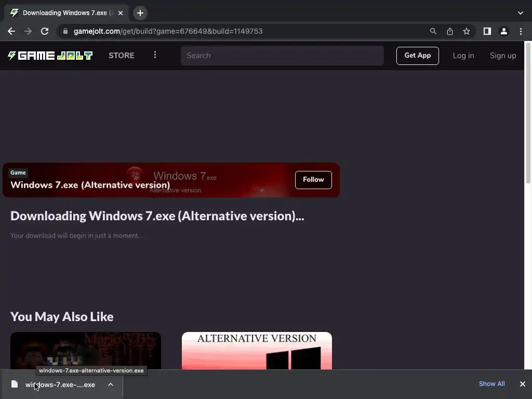Viewport: 532px width, 399px height.
Task: Reload the Game Jolt page
Action: pos(45,31)
